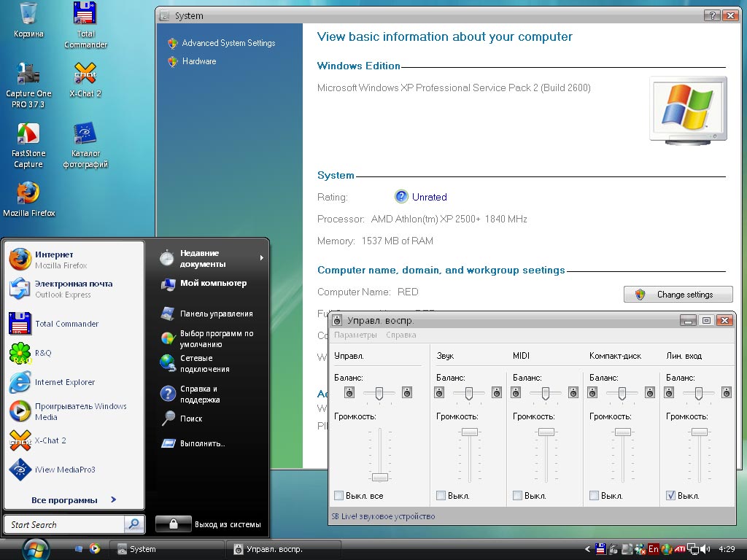Open Мой компьютер from Start menu
The height and width of the screenshot is (560, 747).
(204, 284)
